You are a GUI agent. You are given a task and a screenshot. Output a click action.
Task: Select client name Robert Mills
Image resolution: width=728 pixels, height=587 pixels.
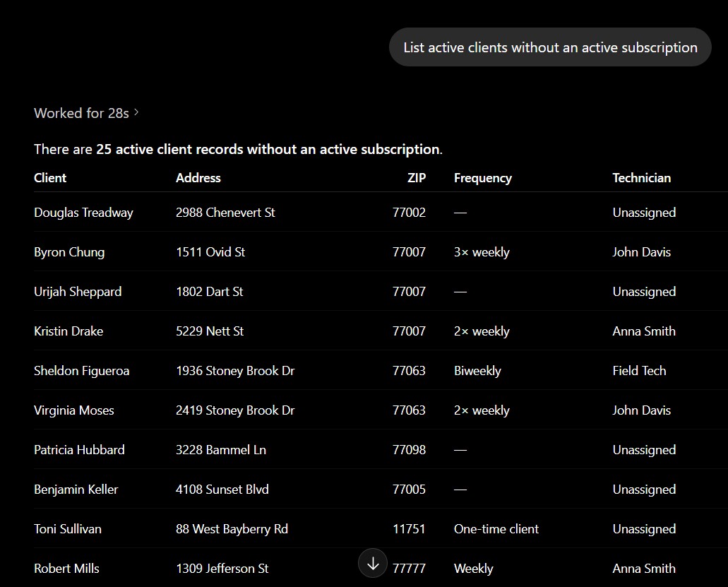(67, 569)
